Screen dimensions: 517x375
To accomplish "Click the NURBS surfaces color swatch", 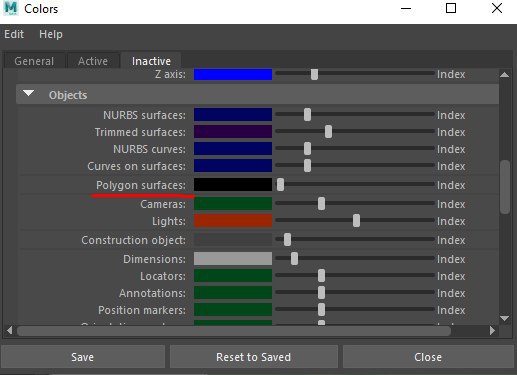I will pos(233,115).
